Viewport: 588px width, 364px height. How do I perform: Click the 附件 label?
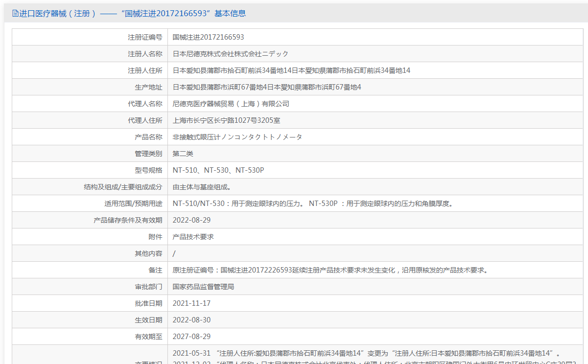click(155, 237)
